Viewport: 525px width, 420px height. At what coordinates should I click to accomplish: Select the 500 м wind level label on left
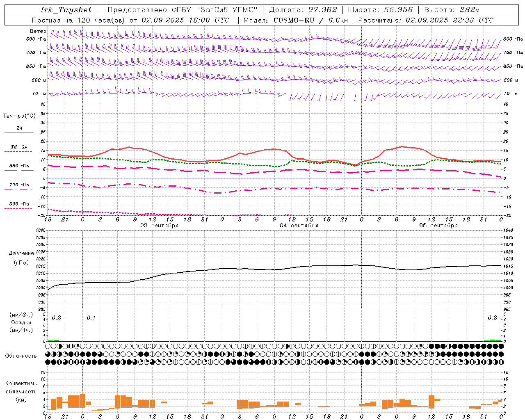point(39,80)
